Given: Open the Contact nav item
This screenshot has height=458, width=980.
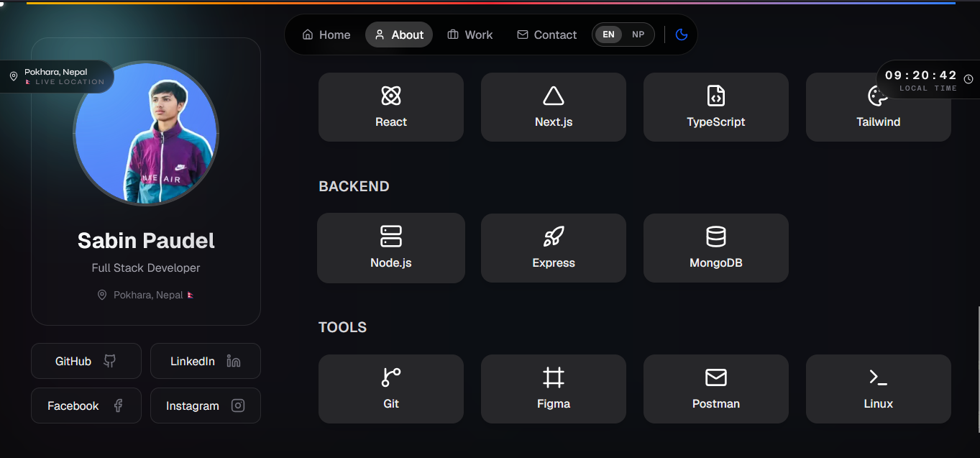Looking at the screenshot, I should [x=547, y=35].
